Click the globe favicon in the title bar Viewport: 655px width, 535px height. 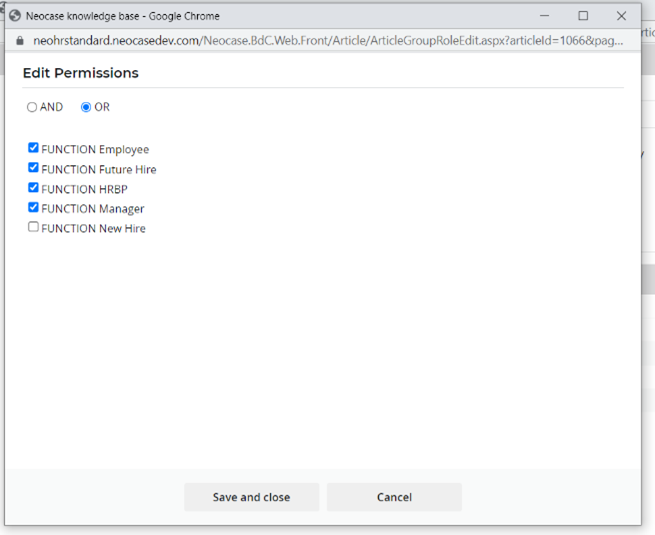15,16
